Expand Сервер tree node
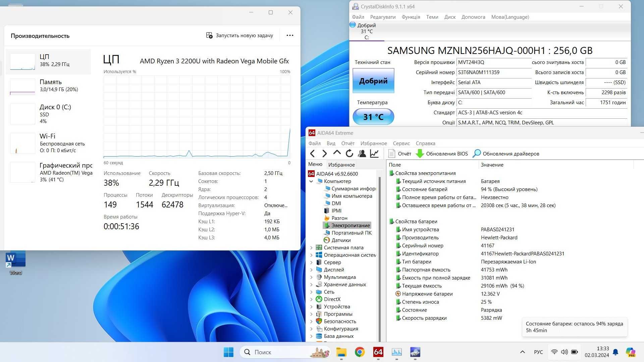Screen dimensions: 644x362 (x=311, y=262)
